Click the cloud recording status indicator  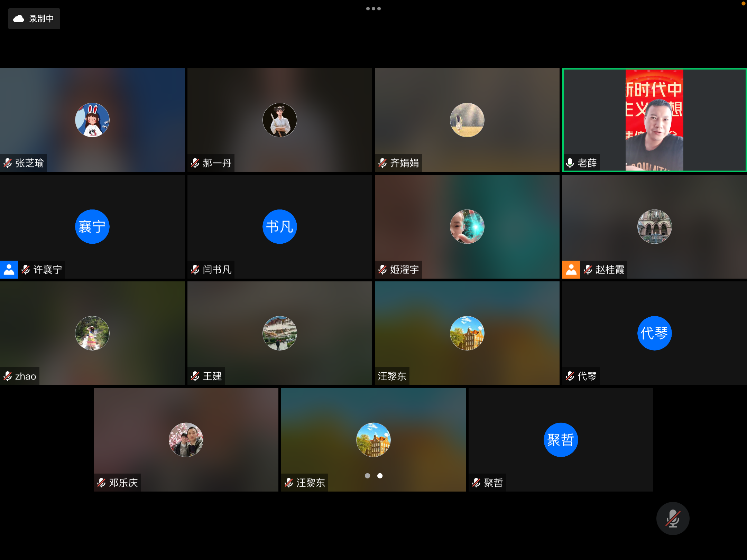(x=34, y=19)
